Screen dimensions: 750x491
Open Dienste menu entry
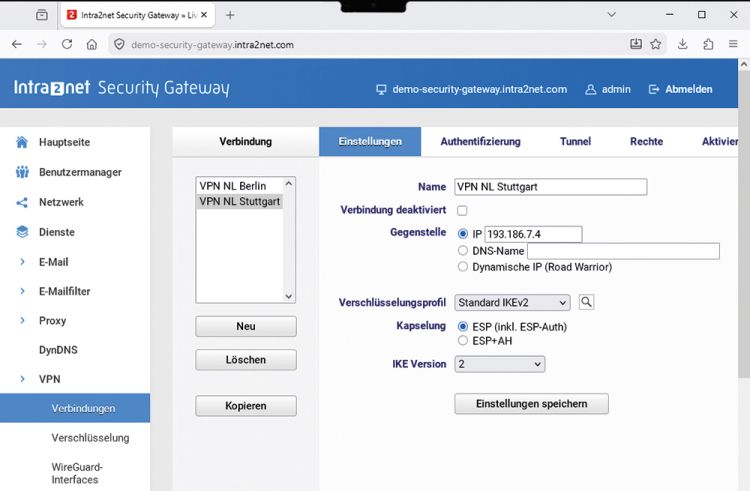(x=57, y=232)
